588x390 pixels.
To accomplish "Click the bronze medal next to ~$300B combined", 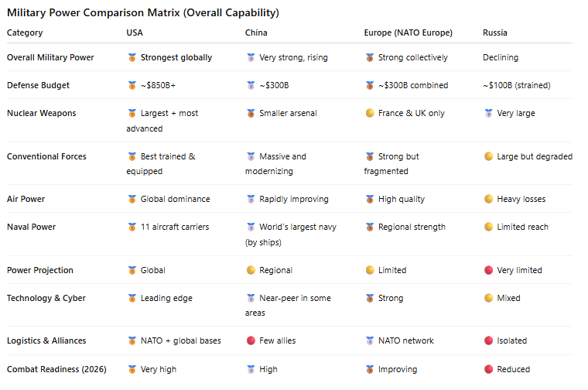I will pos(370,85).
